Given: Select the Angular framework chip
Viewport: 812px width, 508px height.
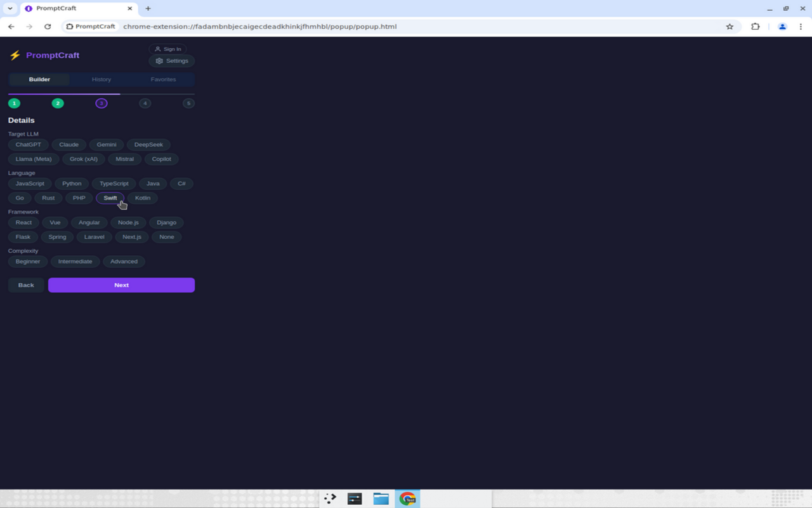Looking at the screenshot, I should [89, 222].
